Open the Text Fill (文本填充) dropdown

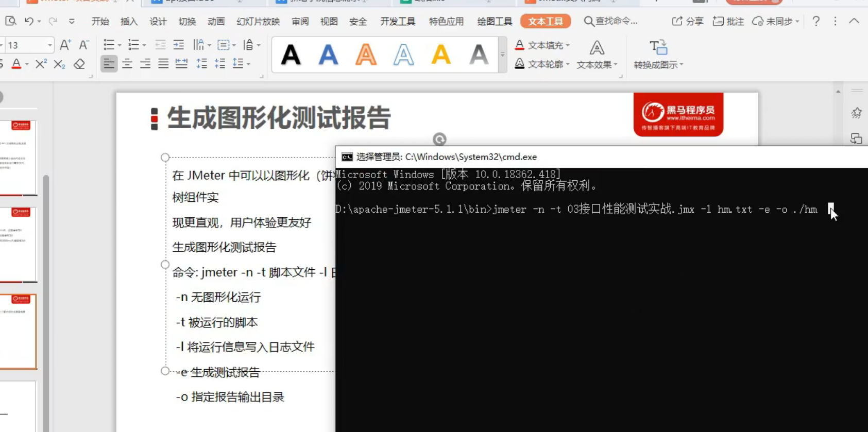pos(542,45)
